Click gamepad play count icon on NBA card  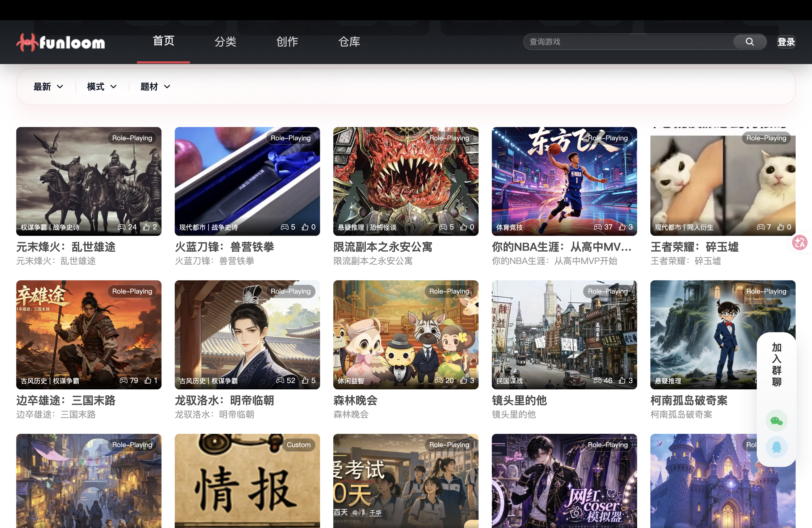(x=597, y=227)
